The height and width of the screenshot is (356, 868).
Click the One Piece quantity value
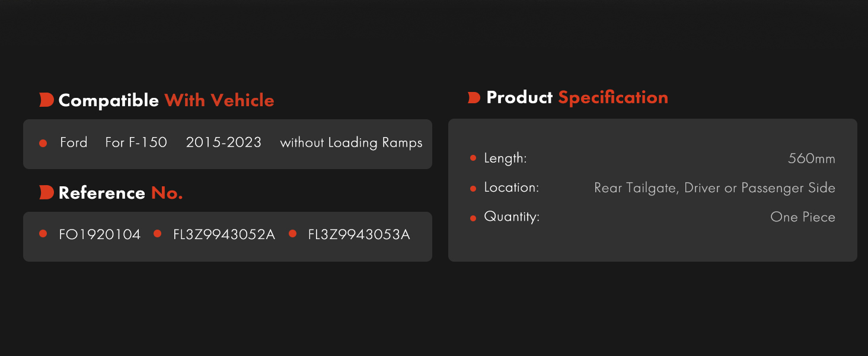click(x=803, y=217)
